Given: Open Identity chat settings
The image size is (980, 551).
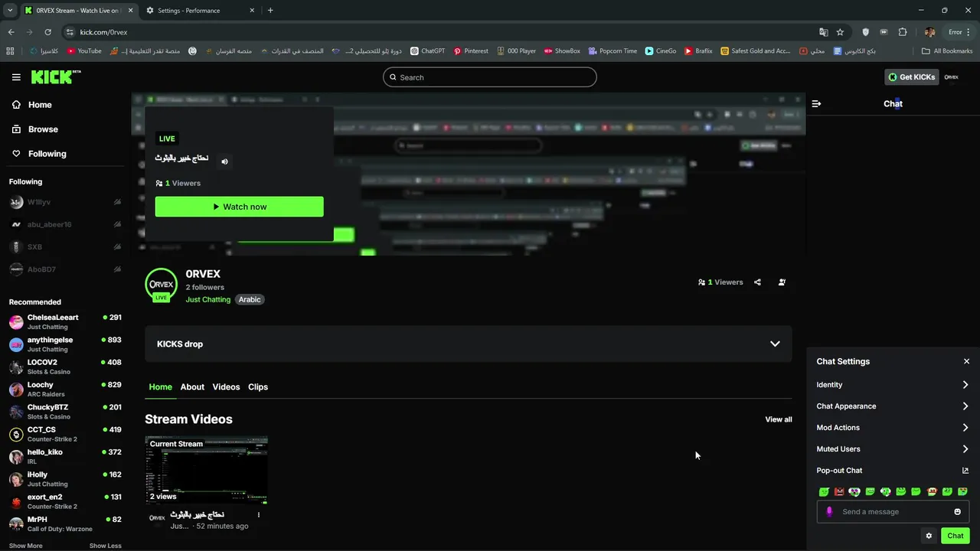Looking at the screenshot, I should (x=893, y=385).
